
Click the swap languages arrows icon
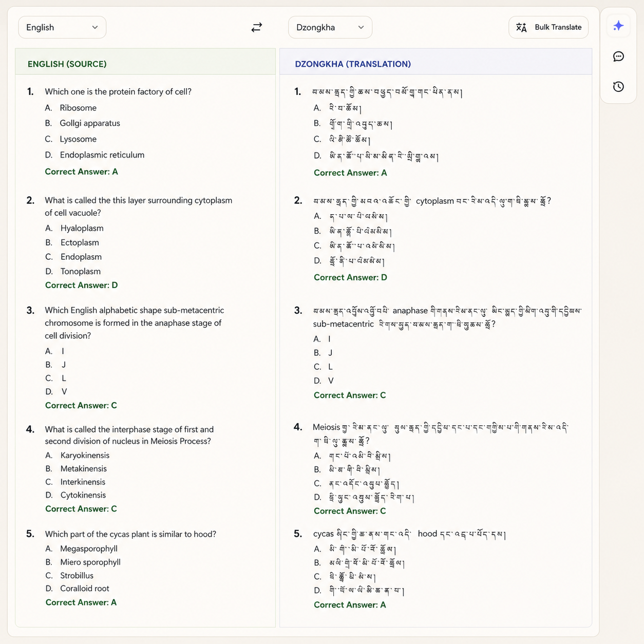257,27
